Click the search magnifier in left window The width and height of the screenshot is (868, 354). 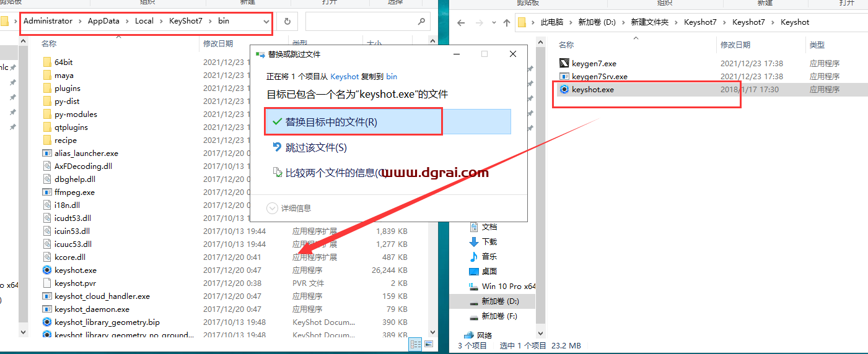pos(421,21)
